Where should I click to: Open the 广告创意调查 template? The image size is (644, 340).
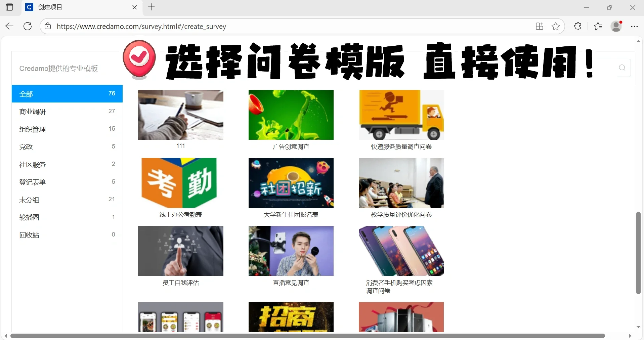[291, 115]
